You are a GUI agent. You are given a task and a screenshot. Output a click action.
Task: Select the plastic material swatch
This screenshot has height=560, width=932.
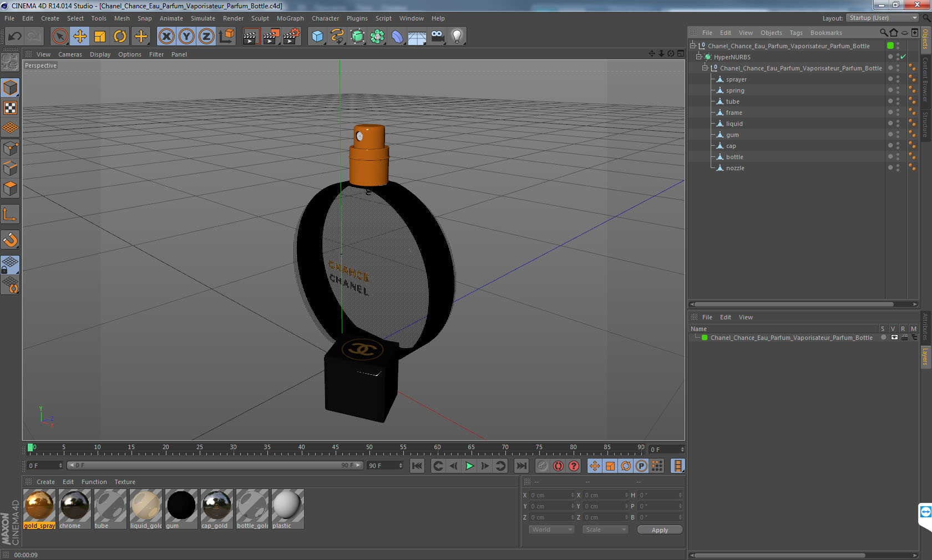tap(288, 508)
